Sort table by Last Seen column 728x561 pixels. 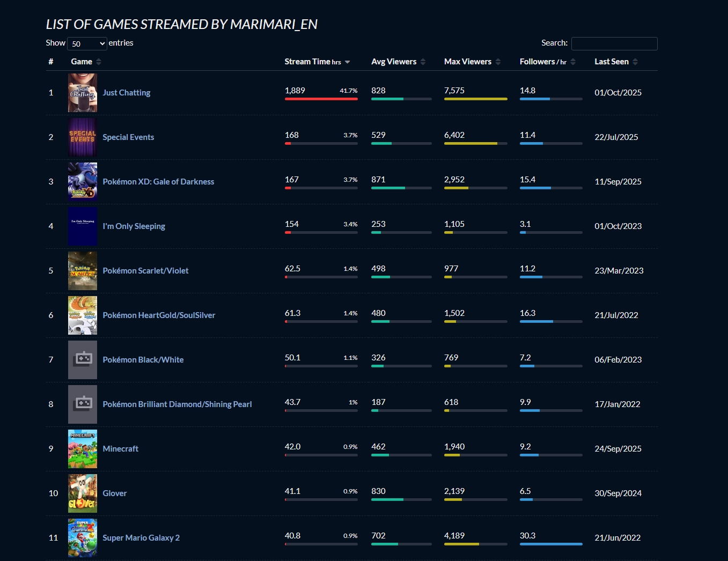tap(616, 62)
